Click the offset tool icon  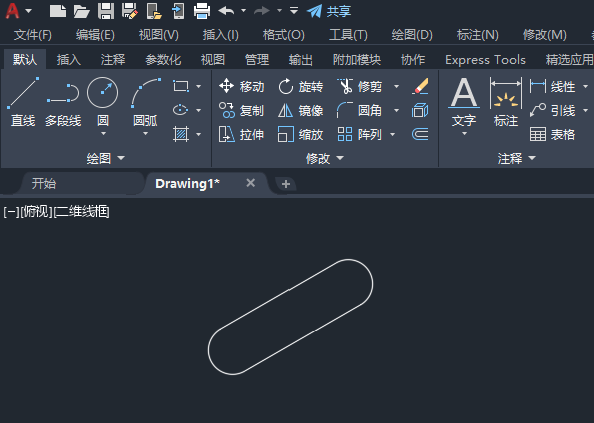pos(420,134)
